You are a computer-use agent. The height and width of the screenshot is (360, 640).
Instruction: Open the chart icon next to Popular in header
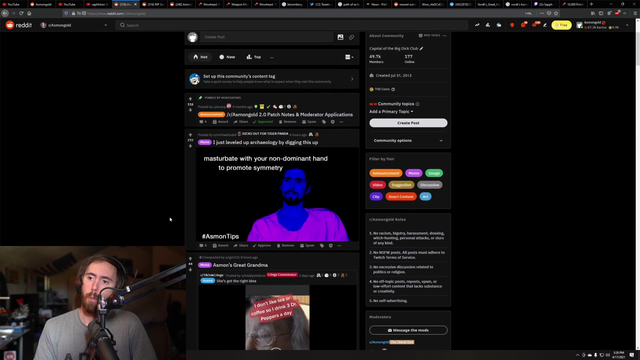point(488,25)
